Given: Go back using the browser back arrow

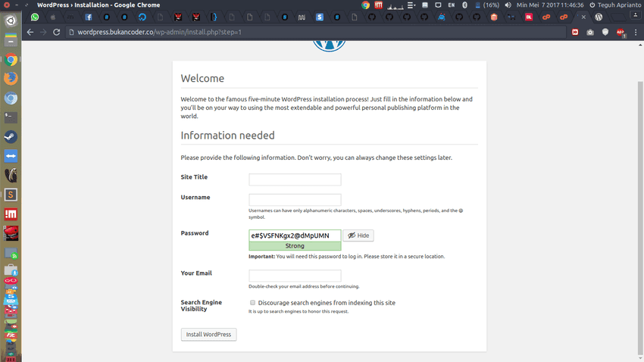Looking at the screenshot, I should 30,33.
